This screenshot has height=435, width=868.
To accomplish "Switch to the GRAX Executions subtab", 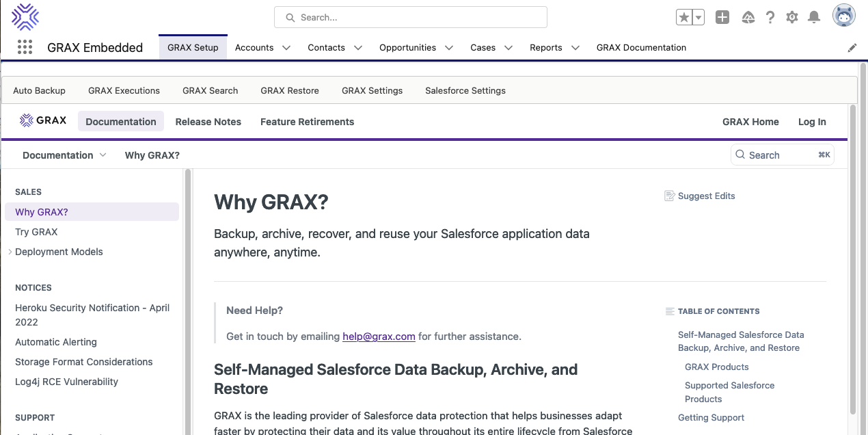I will pyautogui.click(x=124, y=90).
